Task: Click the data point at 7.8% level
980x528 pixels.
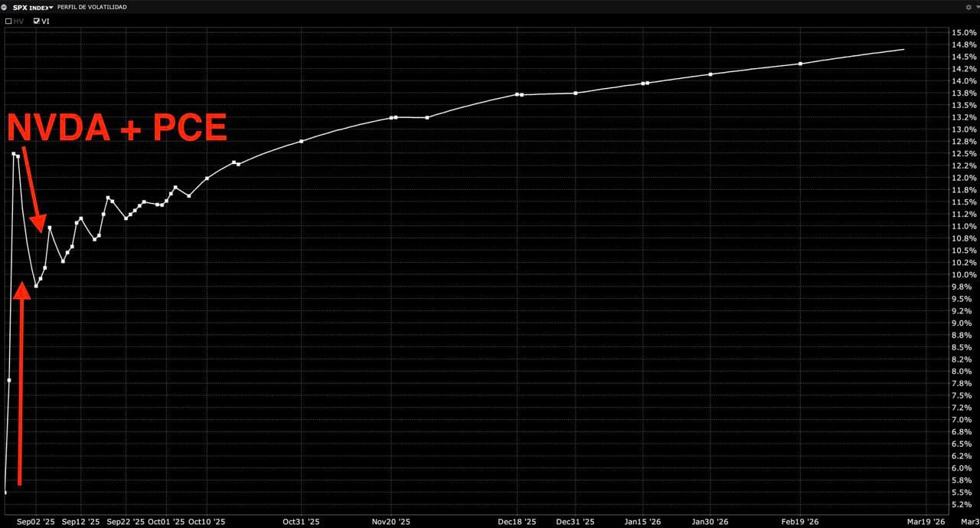Action: pyautogui.click(x=9, y=380)
